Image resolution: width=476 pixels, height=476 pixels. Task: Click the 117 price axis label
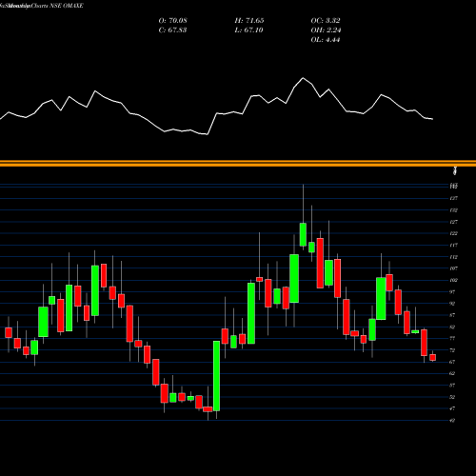point(454,246)
